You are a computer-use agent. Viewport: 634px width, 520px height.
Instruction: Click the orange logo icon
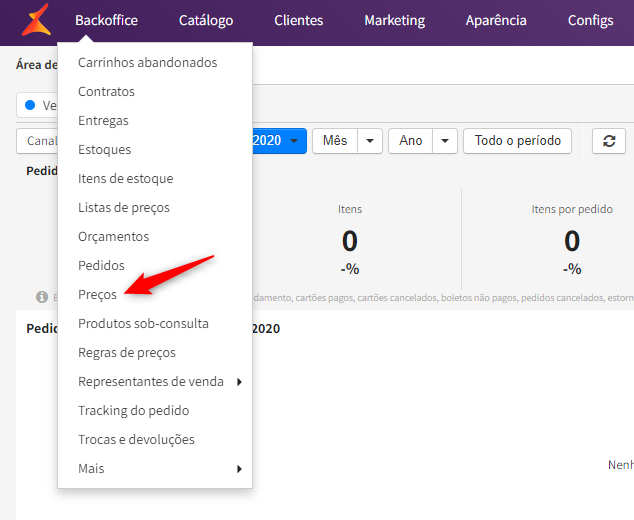point(36,20)
